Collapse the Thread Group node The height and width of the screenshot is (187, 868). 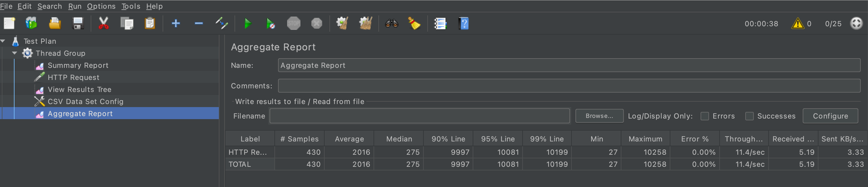point(15,53)
